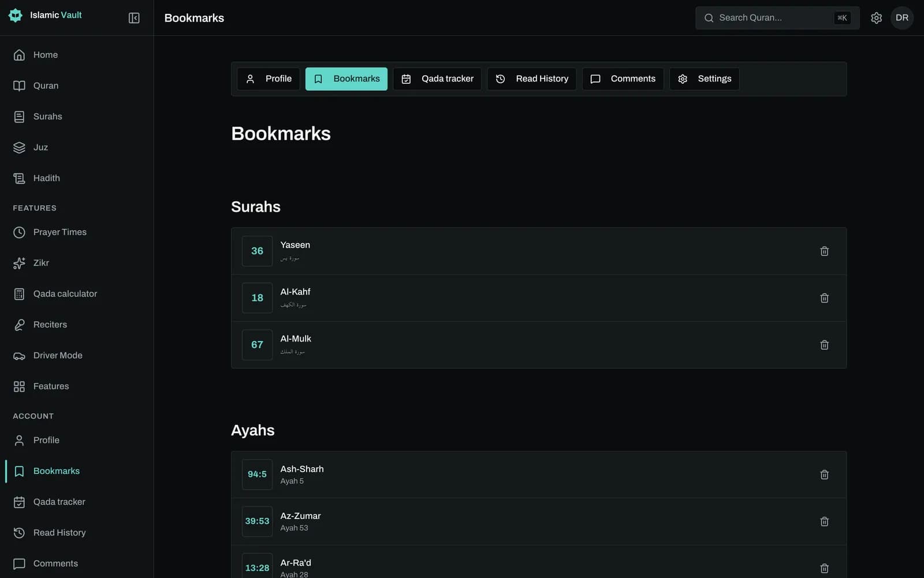Open Quran from the sidebar
924x578 pixels.
coord(77,86)
